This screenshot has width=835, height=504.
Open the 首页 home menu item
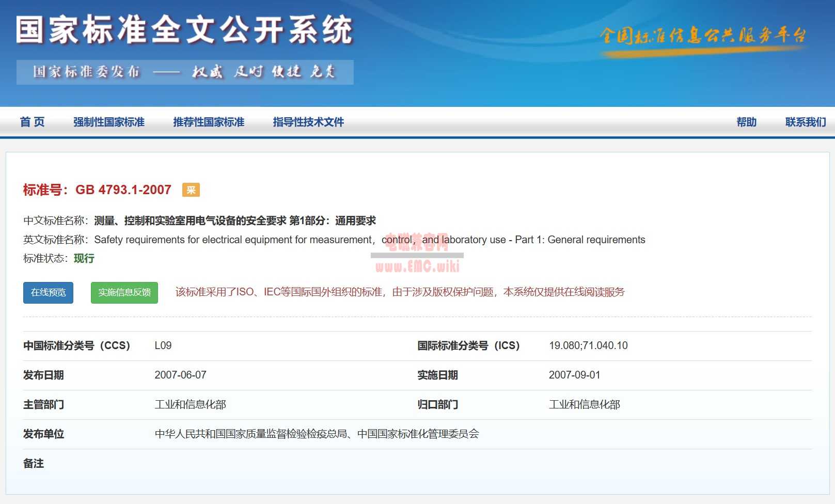click(x=32, y=122)
